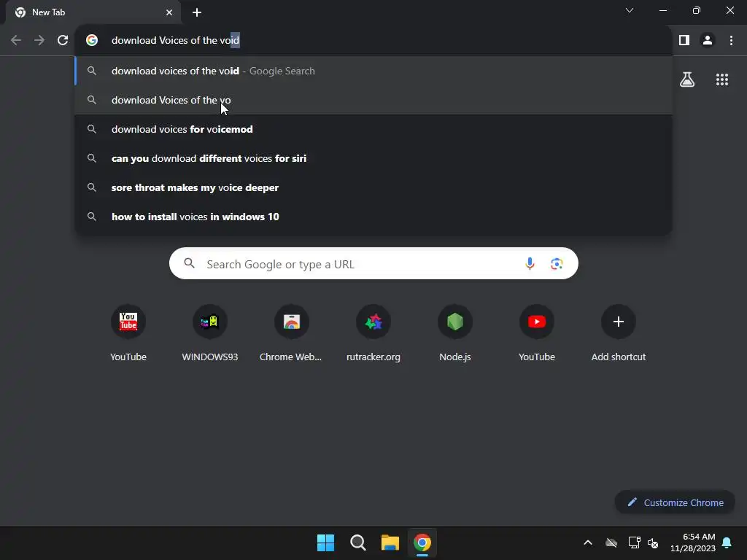Click the magnifier icon in the Google search box
This screenshot has width=747, height=560.
[190, 262]
